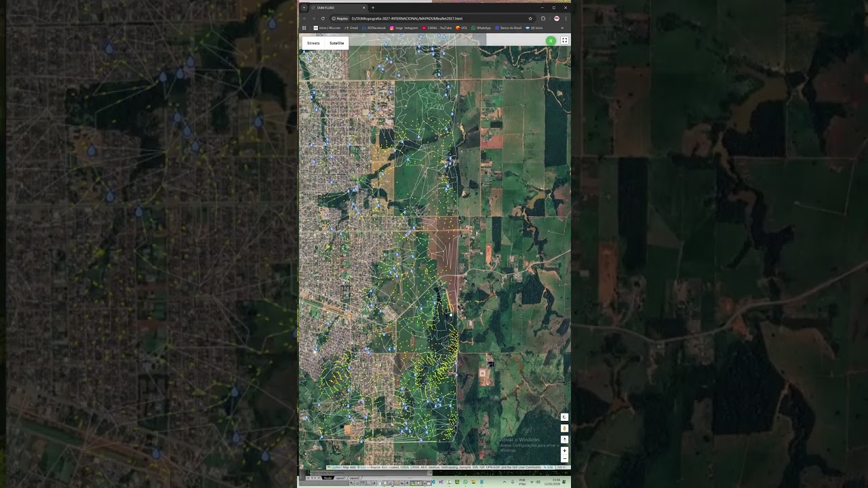Screen dimensions: 868x488
Task: Bookmark this page with star icon
Action: click(x=530, y=18)
